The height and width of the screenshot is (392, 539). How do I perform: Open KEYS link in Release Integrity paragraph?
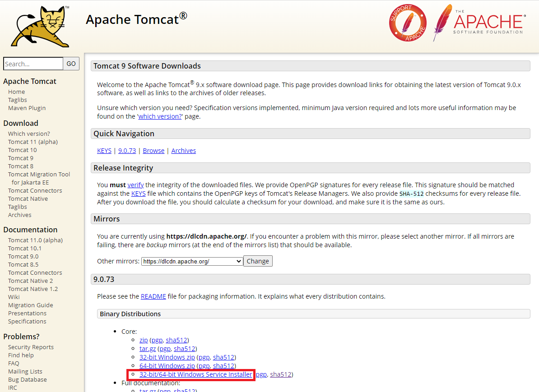click(x=139, y=194)
